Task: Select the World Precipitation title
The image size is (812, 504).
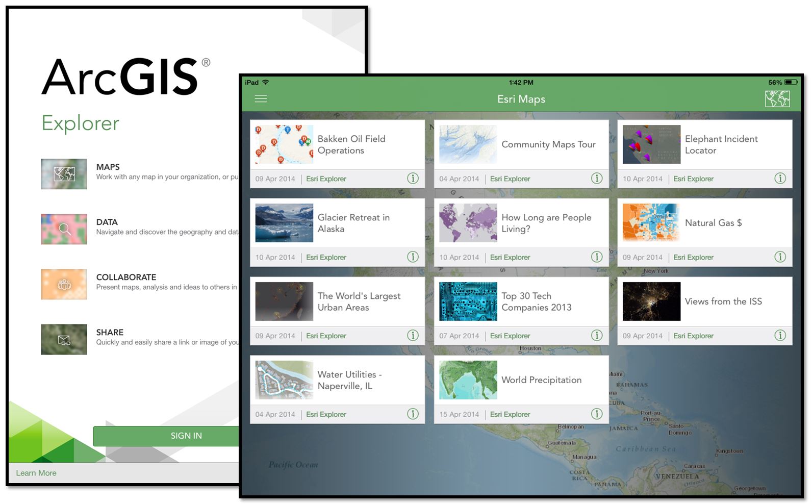Action: [542, 380]
